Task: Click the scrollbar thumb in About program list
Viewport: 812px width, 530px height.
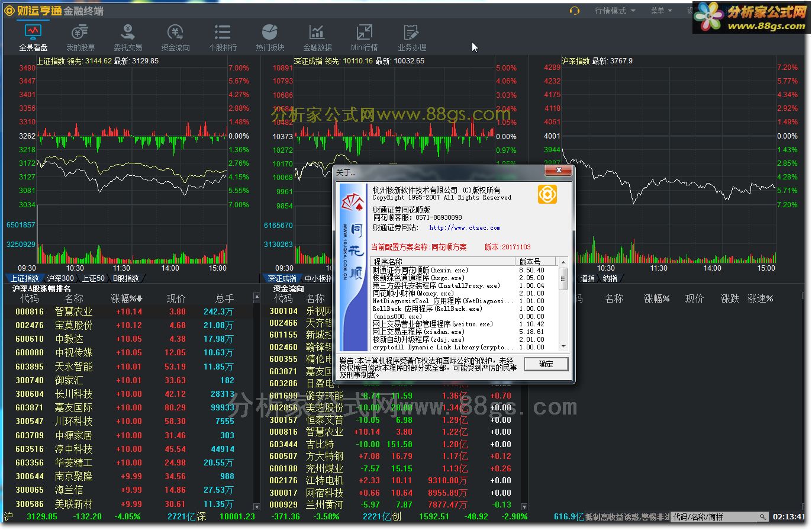Action: coord(563,278)
